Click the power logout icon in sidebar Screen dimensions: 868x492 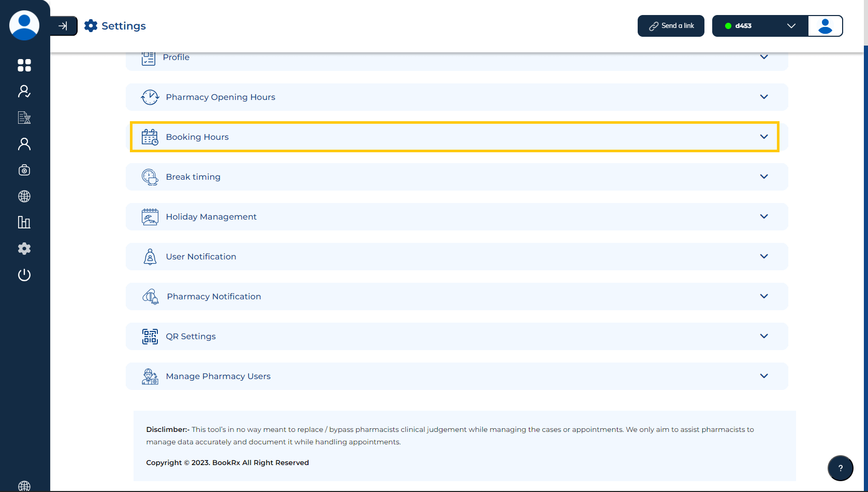[24, 275]
